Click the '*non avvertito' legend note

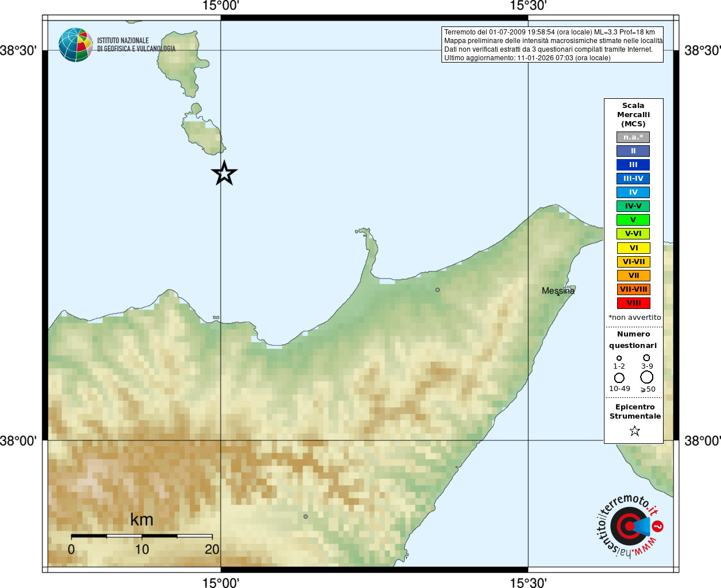(x=634, y=317)
